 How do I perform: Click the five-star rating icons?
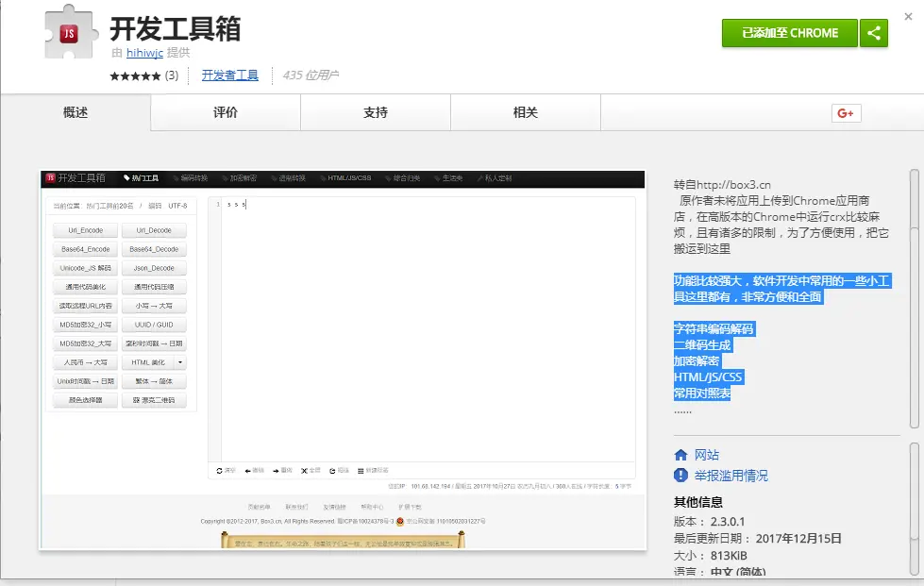click(135, 76)
